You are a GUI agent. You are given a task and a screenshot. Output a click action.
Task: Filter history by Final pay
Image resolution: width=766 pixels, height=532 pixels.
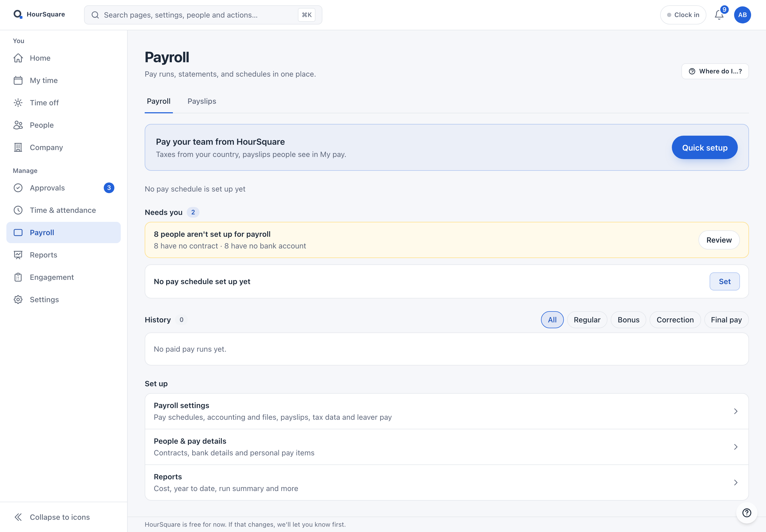click(726, 320)
